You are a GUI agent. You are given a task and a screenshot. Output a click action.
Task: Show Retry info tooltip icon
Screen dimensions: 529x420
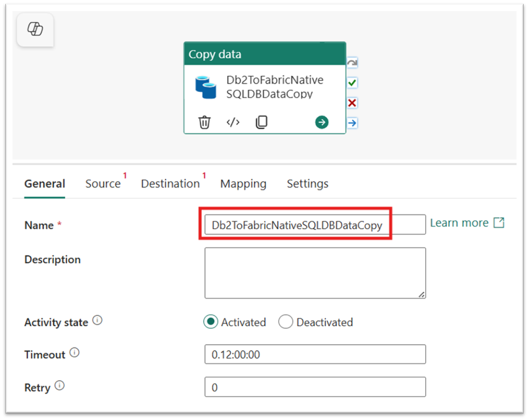coord(59,385)
